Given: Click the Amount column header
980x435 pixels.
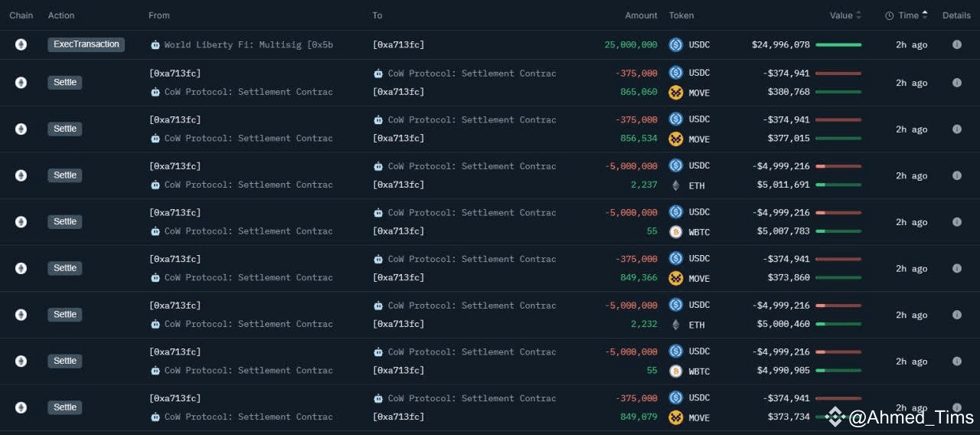Looking at the screenshot, I should click(641, 15).
